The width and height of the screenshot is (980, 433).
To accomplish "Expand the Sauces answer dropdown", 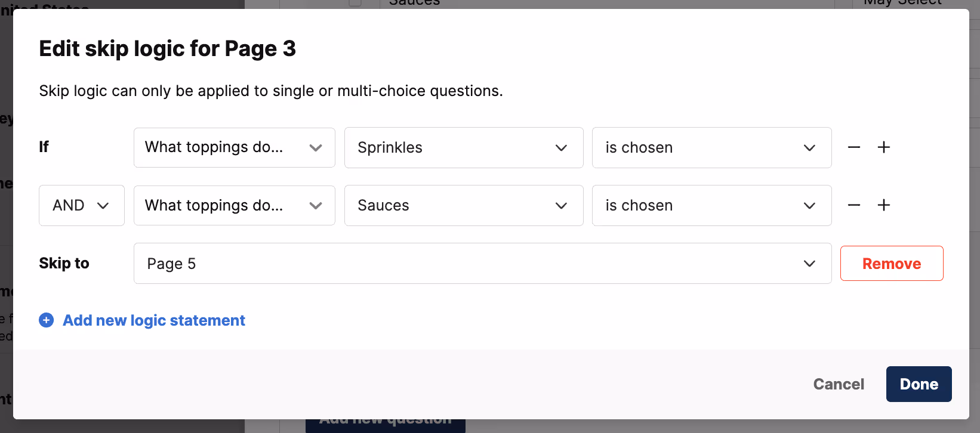I will click(463, 205).
